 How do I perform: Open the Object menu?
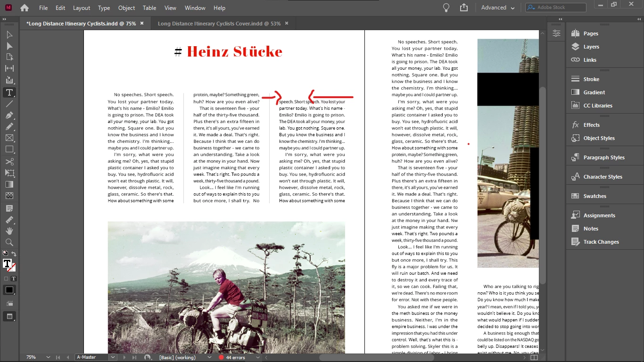coord(126,8)
